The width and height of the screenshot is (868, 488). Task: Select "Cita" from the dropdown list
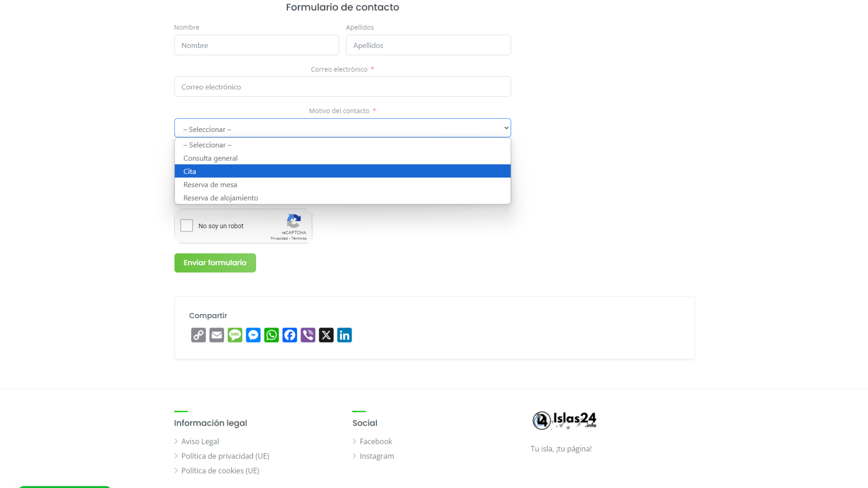click(342, 171)
